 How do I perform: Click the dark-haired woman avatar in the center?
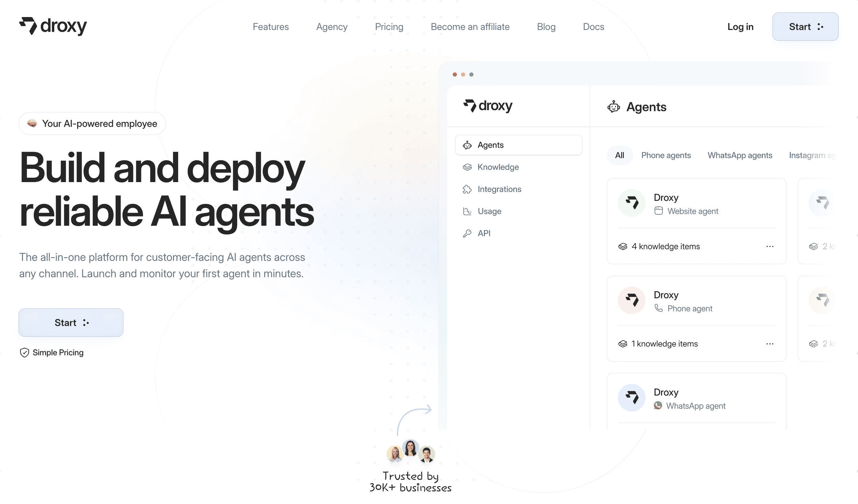tap(411, 448)
